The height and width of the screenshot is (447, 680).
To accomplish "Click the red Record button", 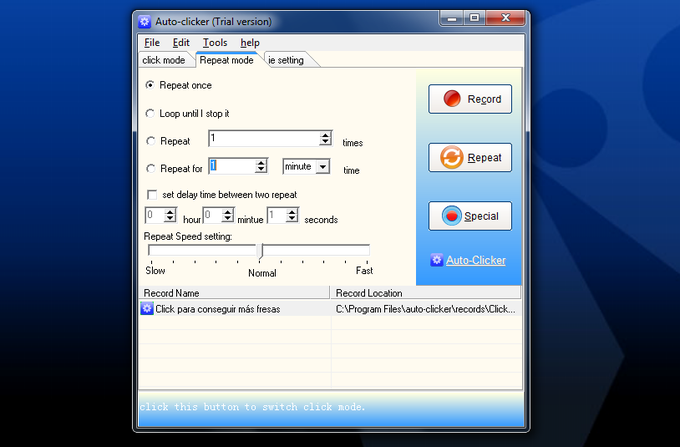I will 470,99.
